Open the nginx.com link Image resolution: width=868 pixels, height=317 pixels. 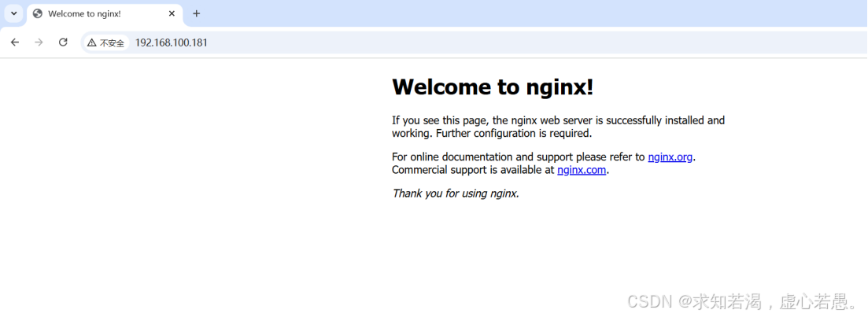click(582, 171)
